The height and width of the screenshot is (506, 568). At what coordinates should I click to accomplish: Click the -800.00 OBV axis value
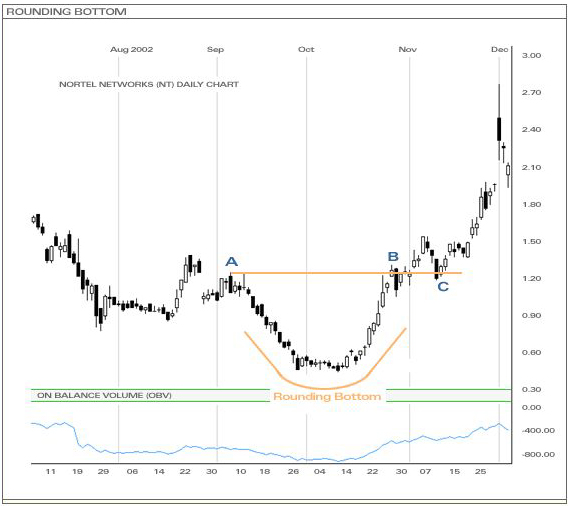(538, 454)
